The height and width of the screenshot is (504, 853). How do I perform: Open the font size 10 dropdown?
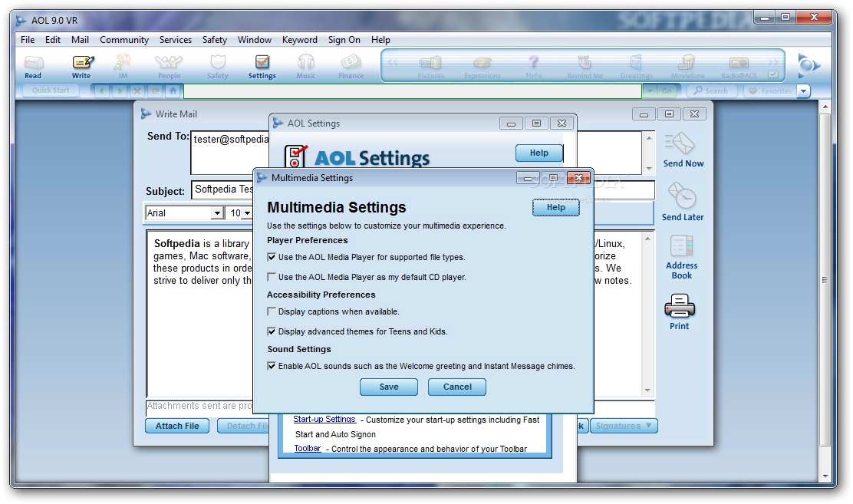pyautogui.click(x=247, y=212)
